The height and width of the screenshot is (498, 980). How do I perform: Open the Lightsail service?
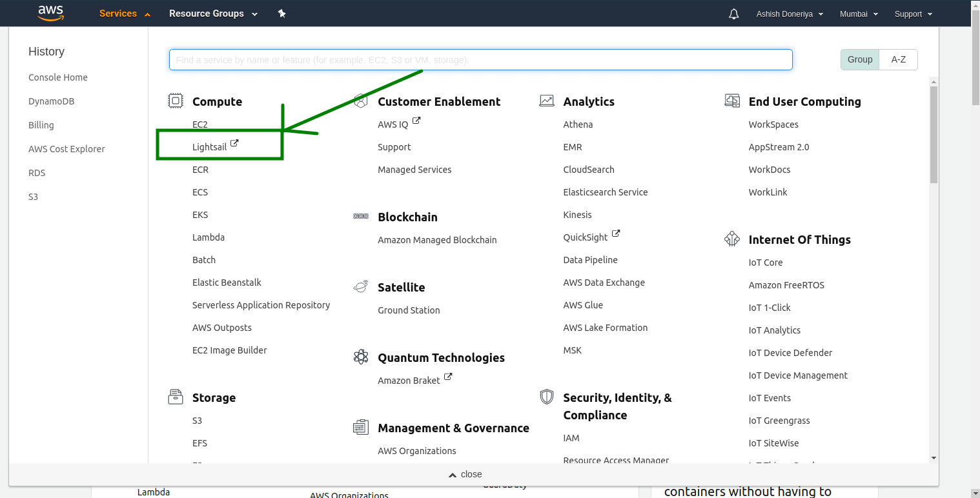point(210,147)
